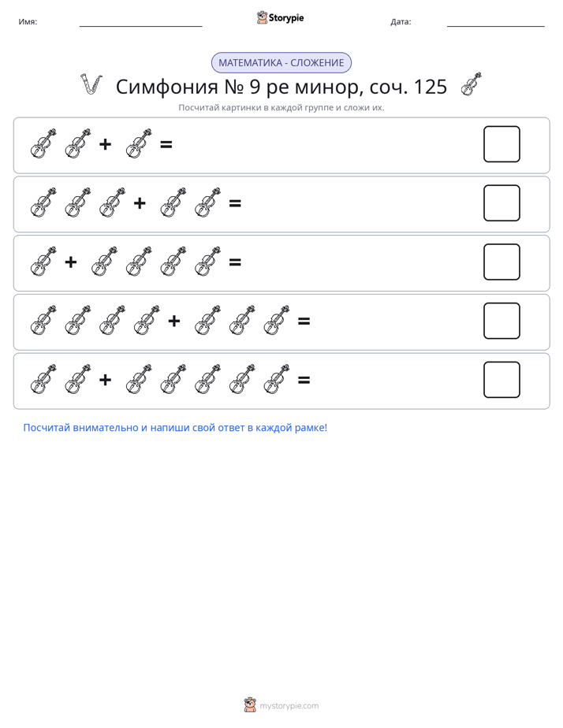This screenshot has height=728, width=563.
Task: Select the answer box in the third row
Action: pos(501,262)
